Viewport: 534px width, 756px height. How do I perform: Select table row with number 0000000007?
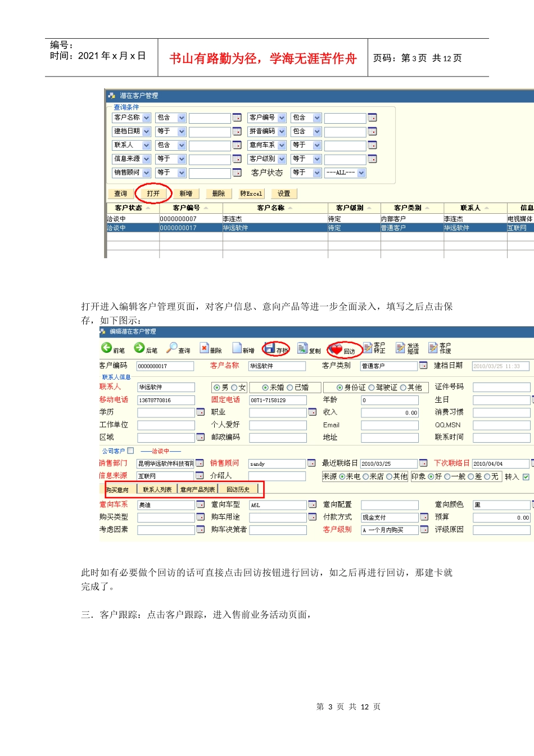(320, 219)
